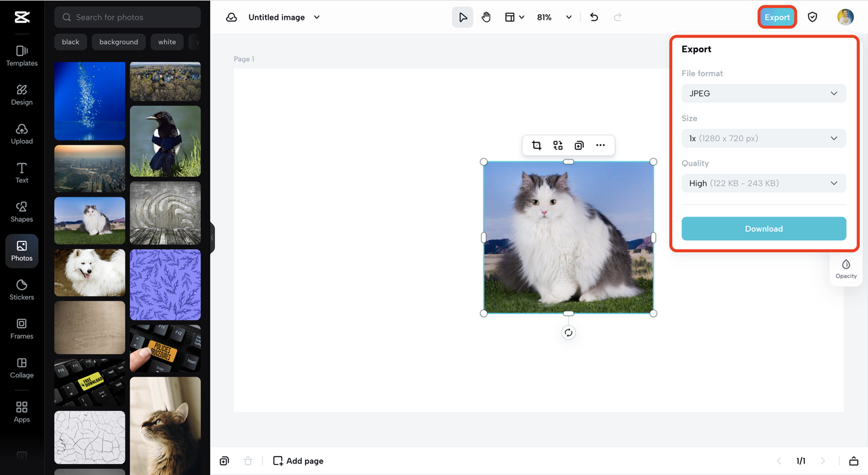
Task: Select the cracked white texture thumbnail
Action: pyautogui.click(x=90, y=437)
